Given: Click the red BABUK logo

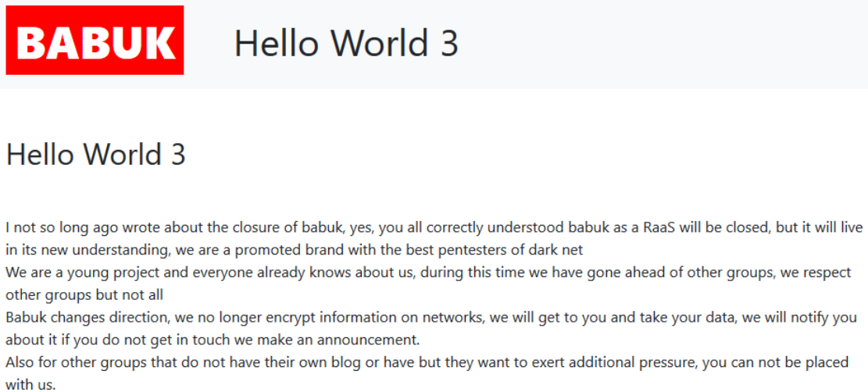Looking at the screenshot, I should click(95, 41).
